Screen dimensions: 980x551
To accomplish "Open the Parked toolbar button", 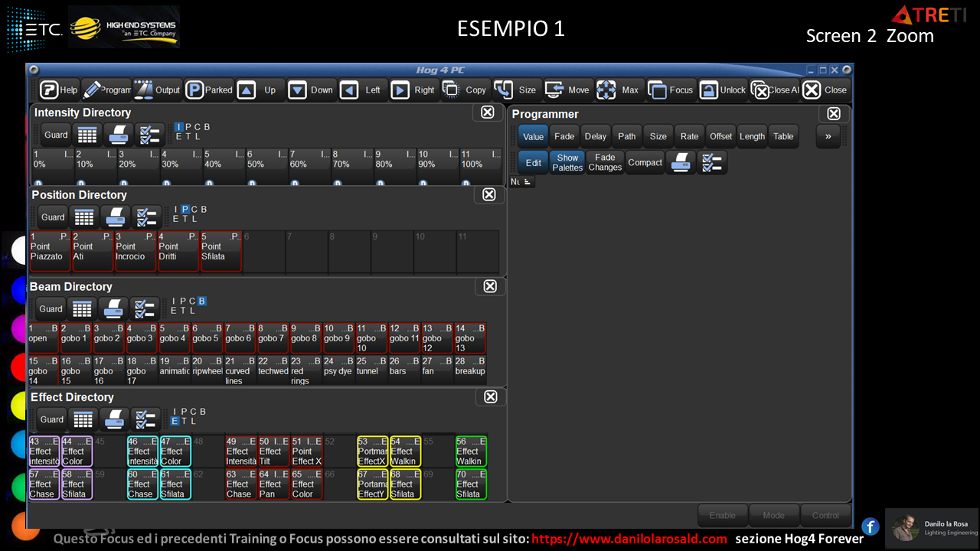I will [208, 90].
